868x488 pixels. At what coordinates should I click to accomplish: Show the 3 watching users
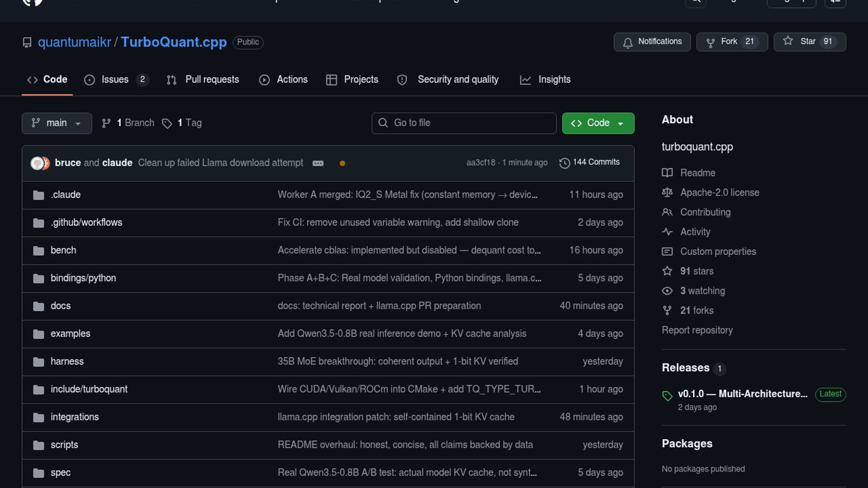point(702,291)
